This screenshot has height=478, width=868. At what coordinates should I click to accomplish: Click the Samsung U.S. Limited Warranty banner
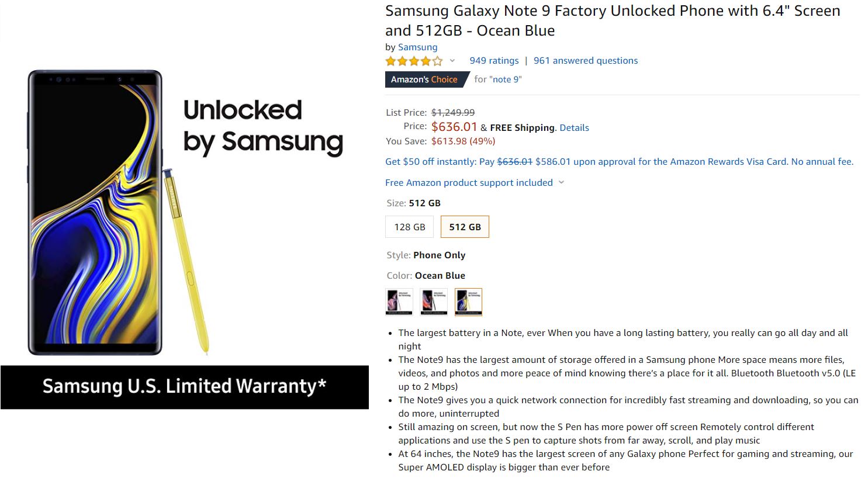(184, 387)
